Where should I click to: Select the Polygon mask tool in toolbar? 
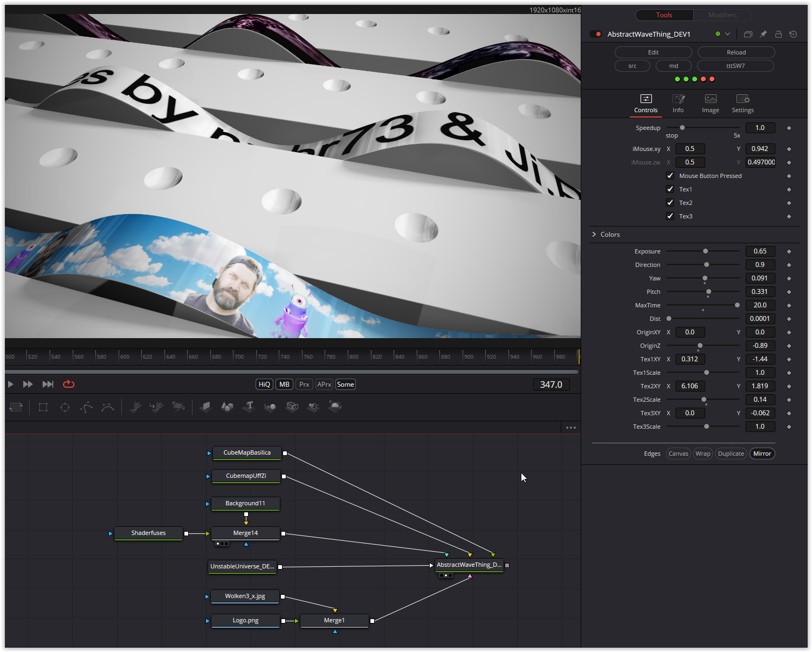coord(86,407)
